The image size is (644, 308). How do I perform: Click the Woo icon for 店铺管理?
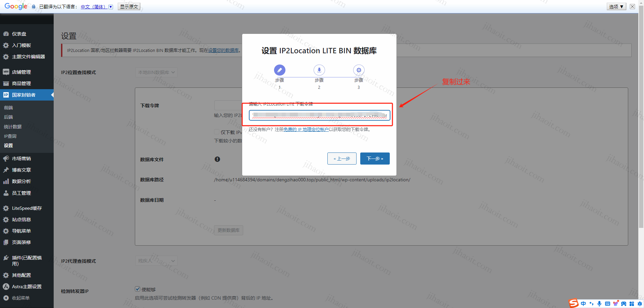tap(6, 72)
